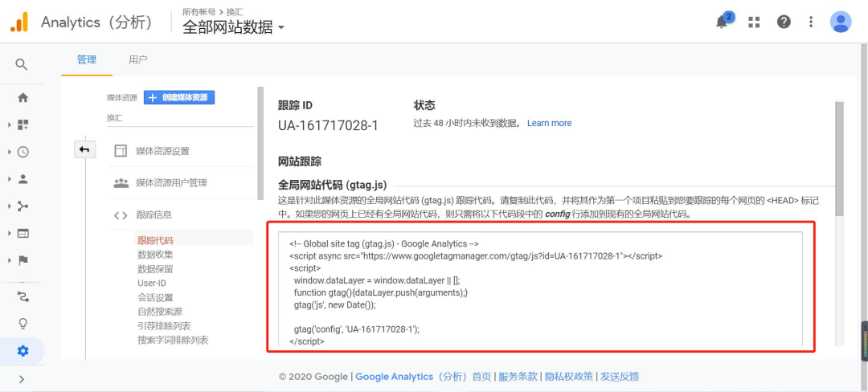Click the 换汇 account breadcrumb
Screen dimensions: 868x392
pos(235,11)
